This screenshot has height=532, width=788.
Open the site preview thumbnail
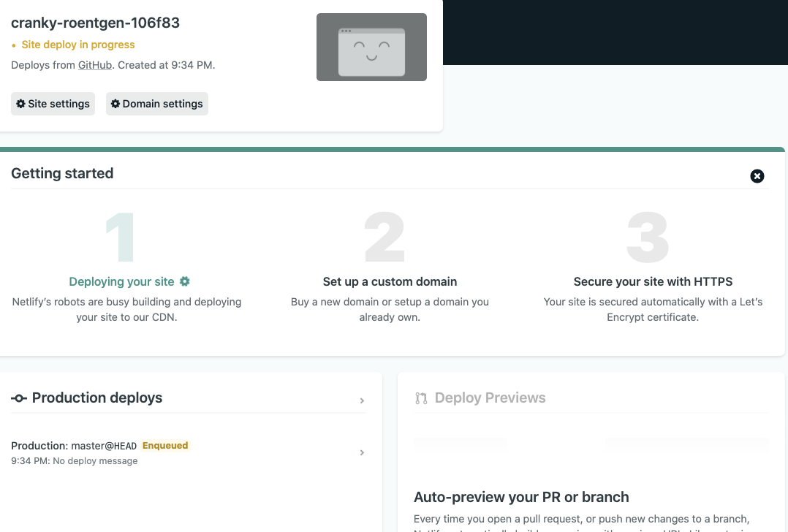coord(371,47)
